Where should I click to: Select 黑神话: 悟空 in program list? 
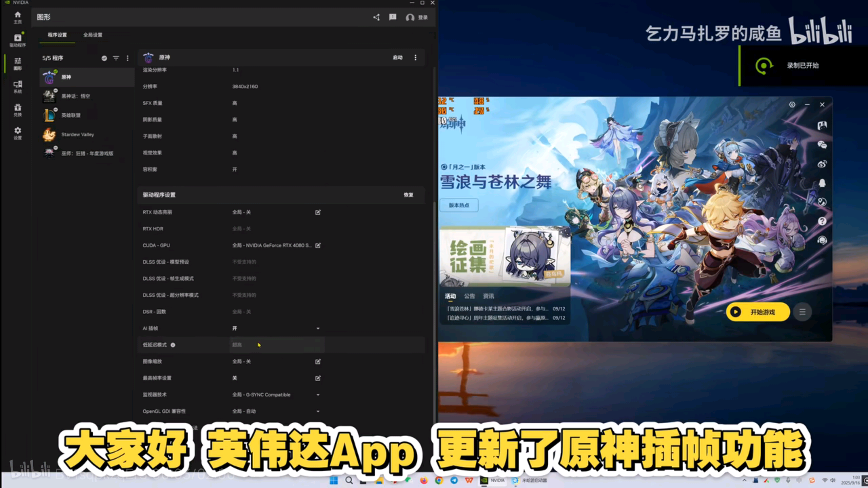pos(76,96)
